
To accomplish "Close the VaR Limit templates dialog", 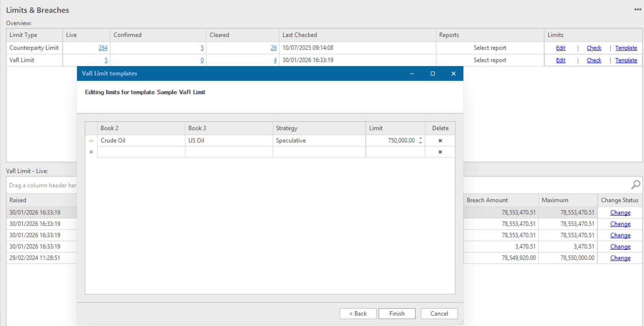I will [453, 73].
